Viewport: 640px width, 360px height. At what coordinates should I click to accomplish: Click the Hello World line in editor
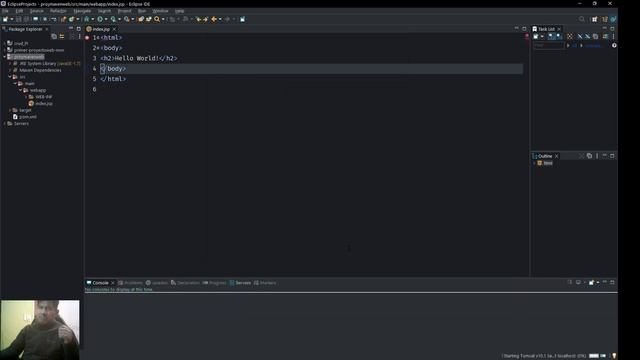coord(139,58)
